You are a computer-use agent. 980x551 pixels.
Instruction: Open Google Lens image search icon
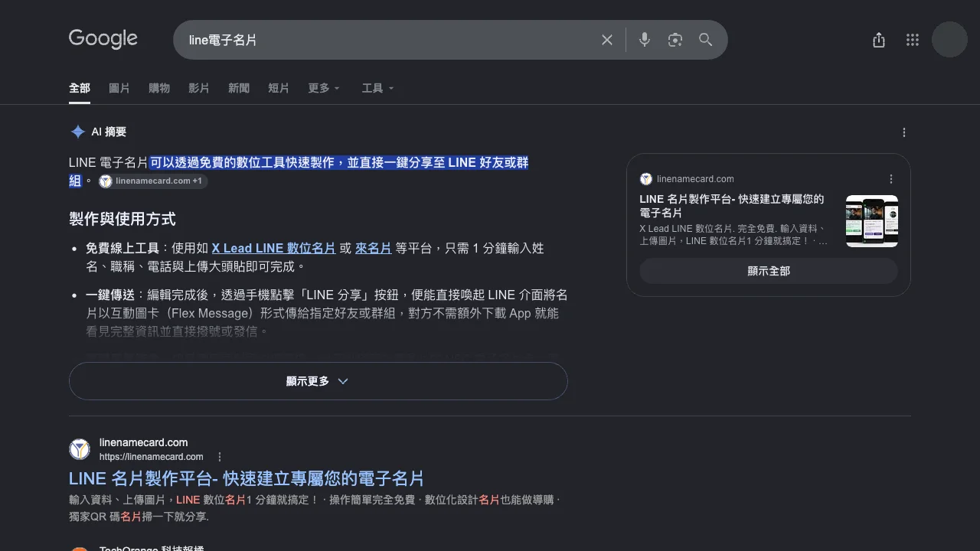[675, 40]
